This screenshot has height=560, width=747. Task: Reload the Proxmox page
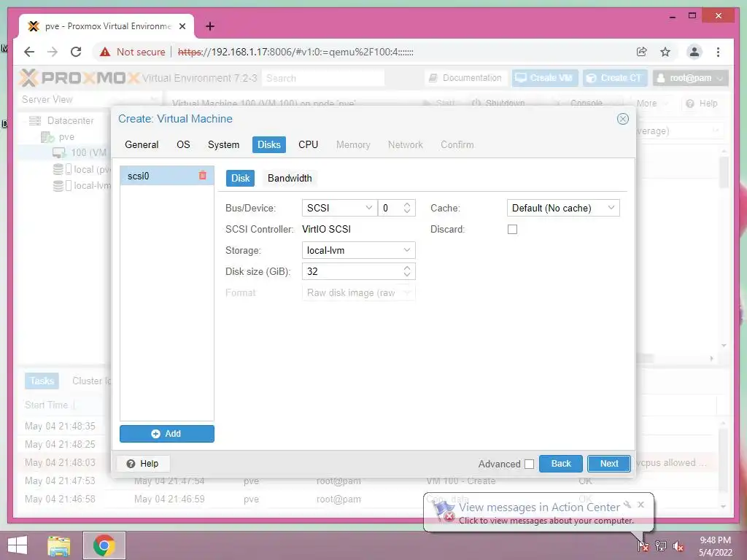point(76,52)
